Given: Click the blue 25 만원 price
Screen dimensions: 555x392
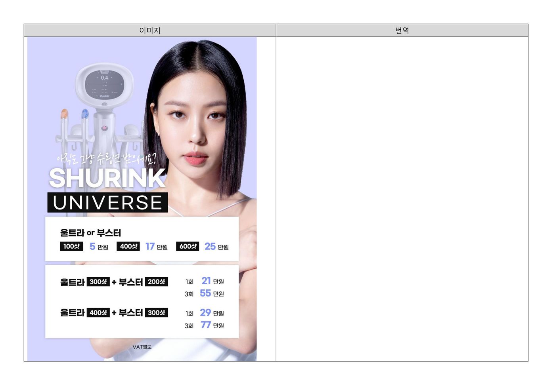Looking at the screenshot, I should click(216, 247).
